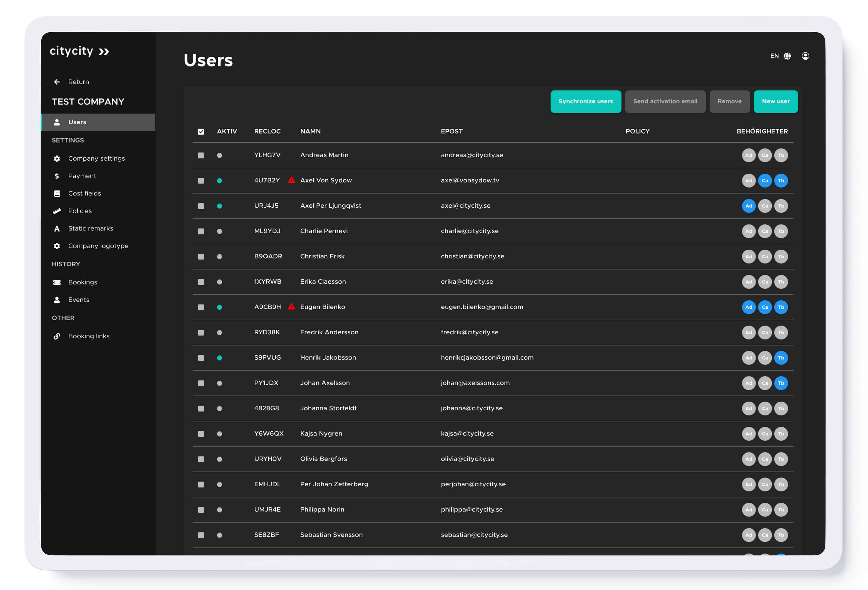Click the Static remarks letter icon
The width and height of the screenshot is (868, 590).
point(57,228)
